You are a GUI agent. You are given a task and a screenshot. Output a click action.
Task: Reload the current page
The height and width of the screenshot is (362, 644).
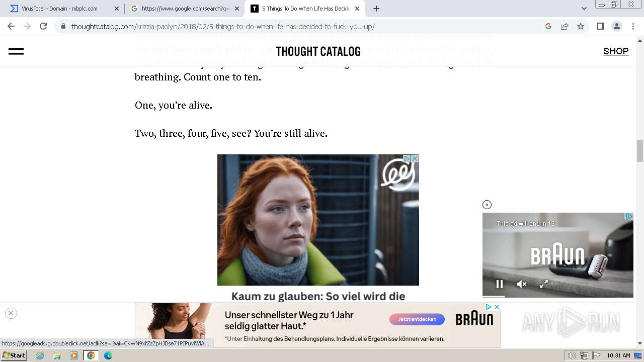[x=43, y=26]
